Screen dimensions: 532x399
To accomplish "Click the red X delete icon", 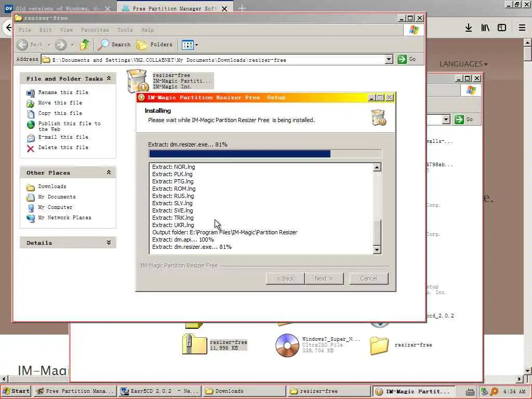I will click(x=31, y=148).
